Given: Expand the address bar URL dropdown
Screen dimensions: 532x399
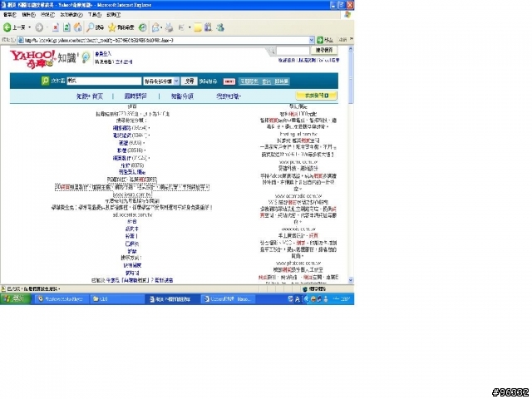Looking at the screenshot, I should pyautogui.click(x=312, y=40).
